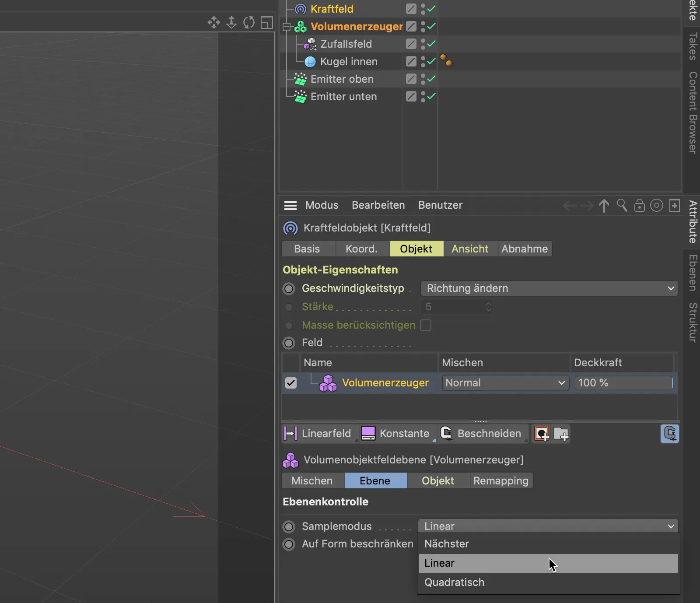Viewport: 700px width, 603px height.
Task: Open the Modus menu
Action: [322, 205]
